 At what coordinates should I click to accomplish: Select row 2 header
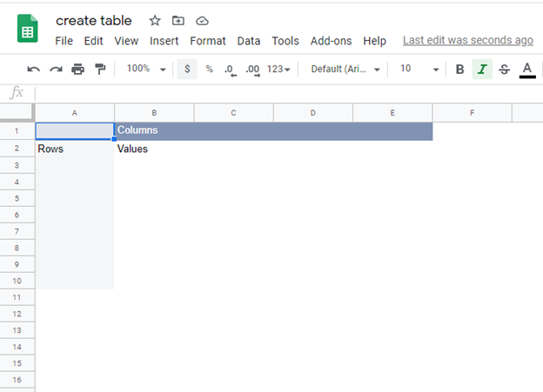point(17,149)
